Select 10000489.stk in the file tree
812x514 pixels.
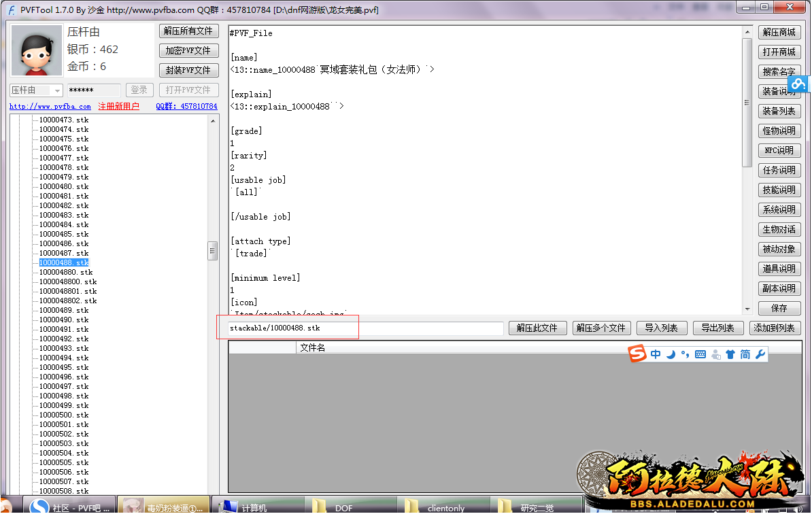point(64,310)
